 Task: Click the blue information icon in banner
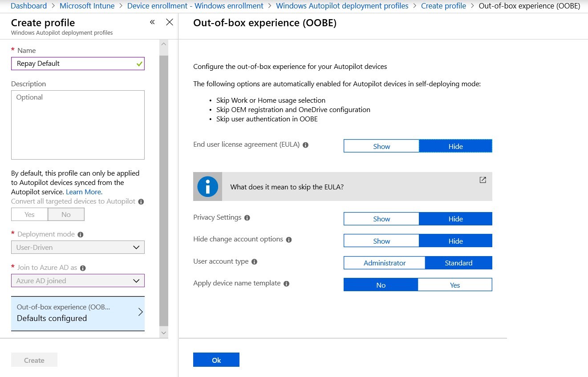(x=207, y=187)
